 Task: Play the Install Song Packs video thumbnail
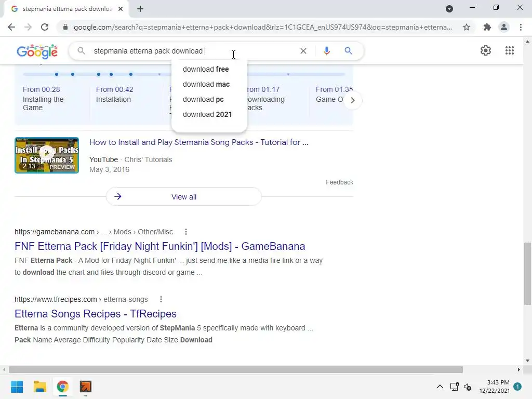tap(47, 155)
